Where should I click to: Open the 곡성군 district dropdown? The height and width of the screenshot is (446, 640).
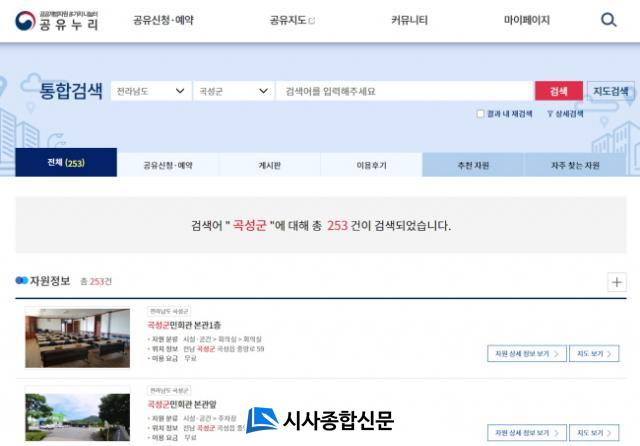pos(234,91)
